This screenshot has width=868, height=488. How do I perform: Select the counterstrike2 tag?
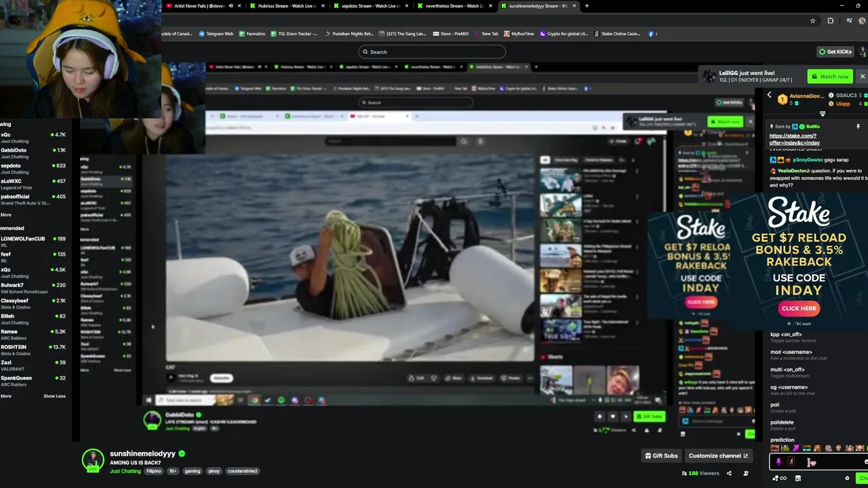click(243, 471)
